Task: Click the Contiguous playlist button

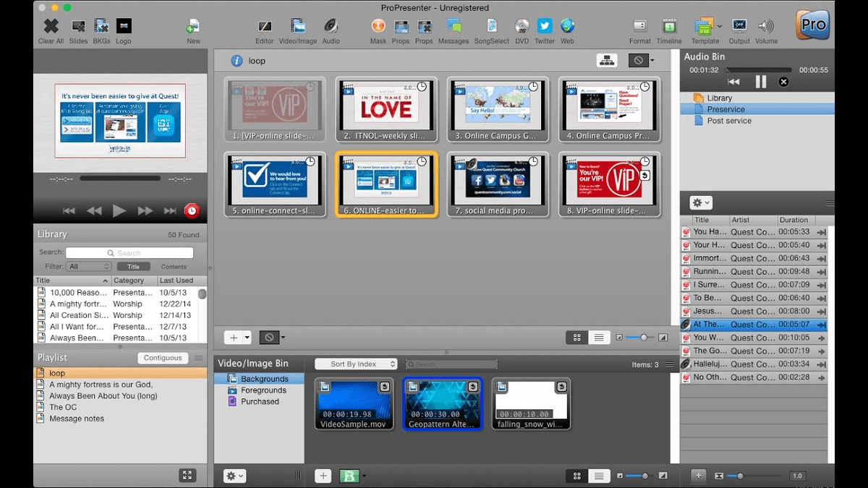Action: coord(163,358)
